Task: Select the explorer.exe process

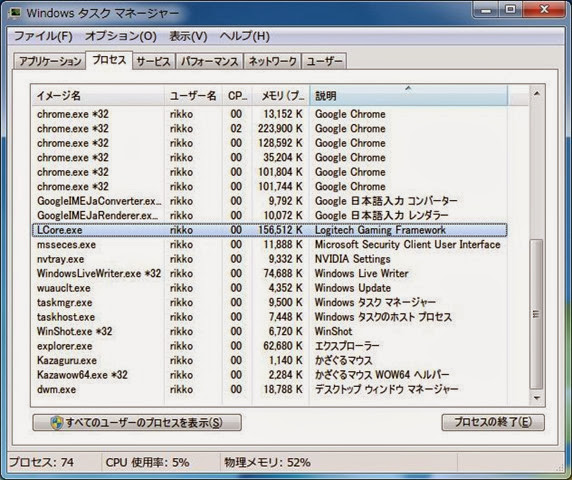Action: click(270, 346)
